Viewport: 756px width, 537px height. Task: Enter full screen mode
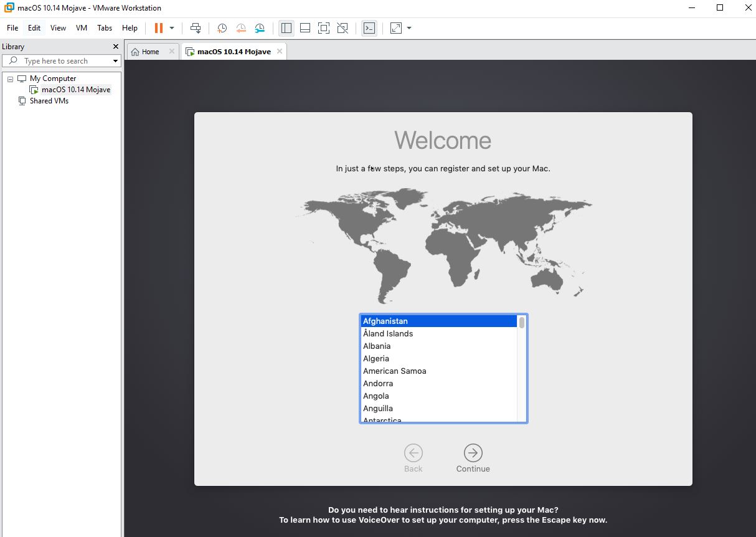click(x=323, y=27)
